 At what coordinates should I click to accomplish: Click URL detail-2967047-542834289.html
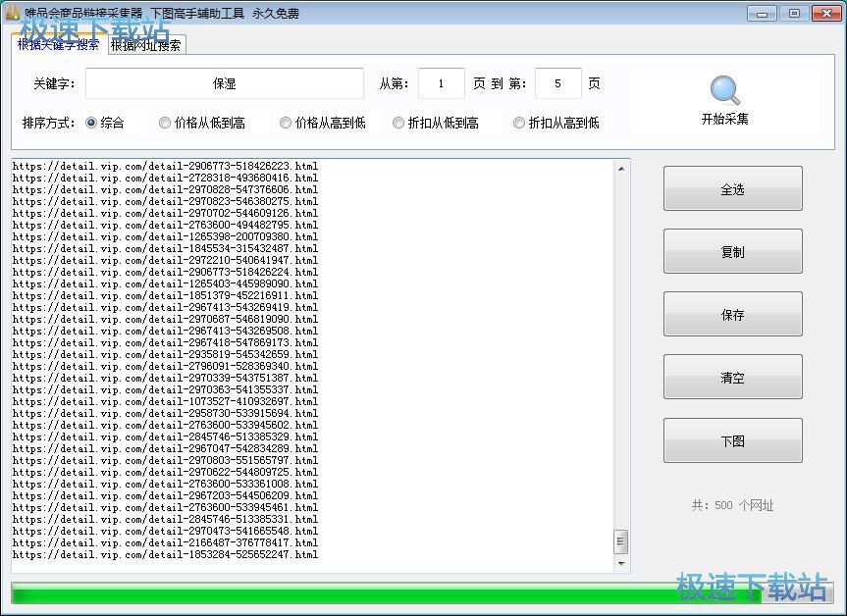(165, 448)
